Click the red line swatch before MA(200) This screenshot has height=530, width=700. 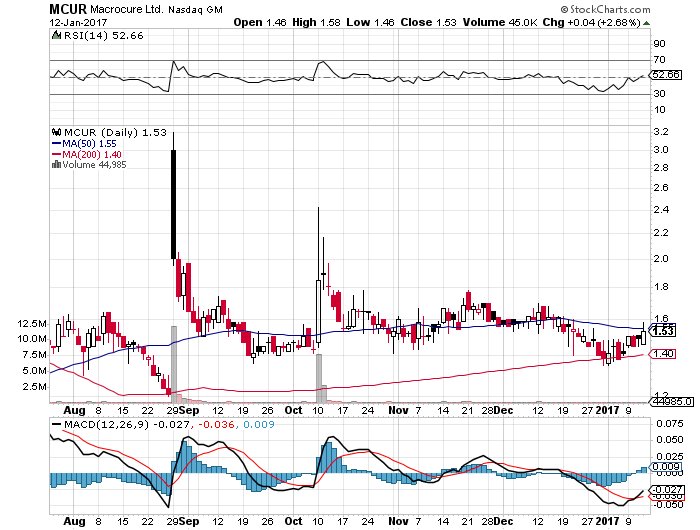click(x=56, y=154)
